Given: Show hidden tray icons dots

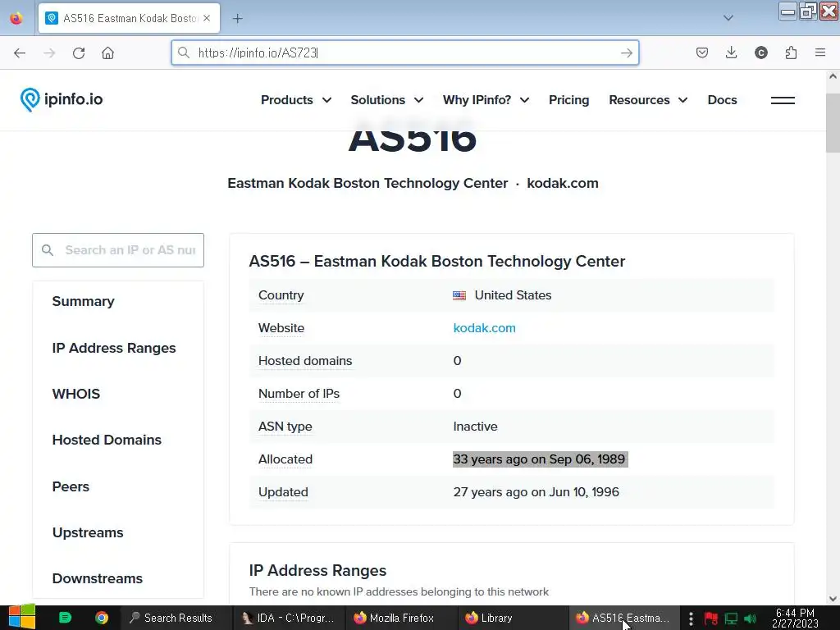Looking at the screenshot, I should click(x=691, y=619).
